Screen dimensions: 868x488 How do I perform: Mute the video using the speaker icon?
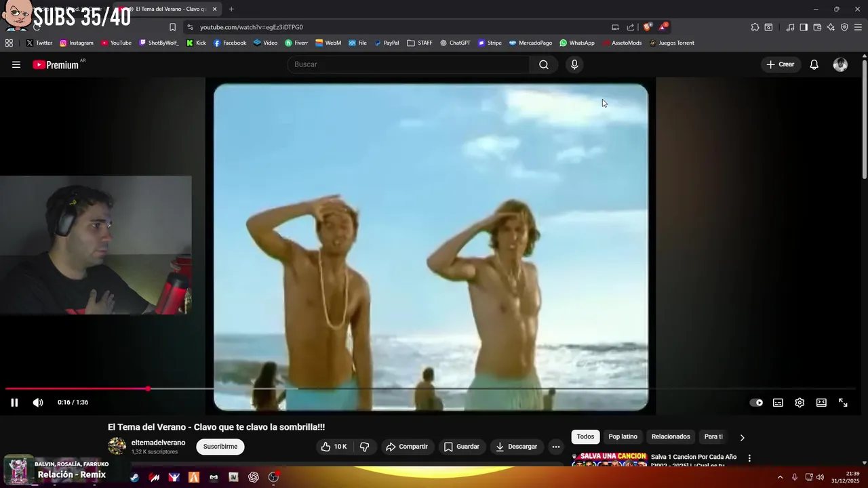[38, 403]
